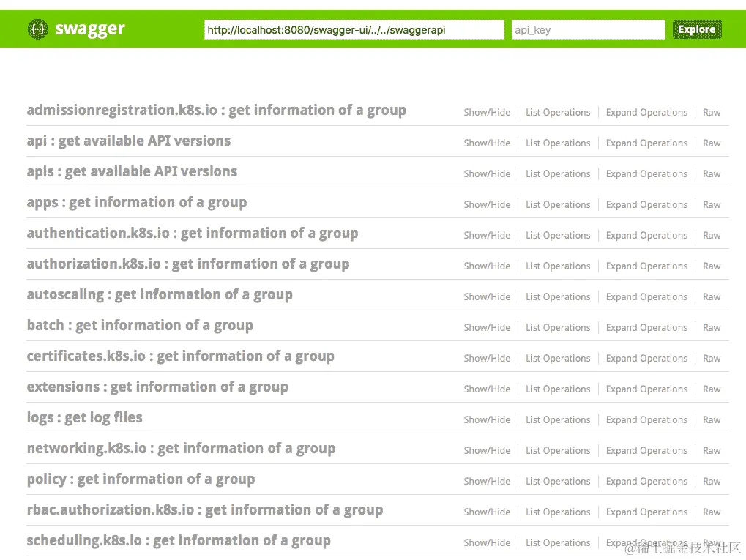List Operations for policy
The width and height of the screenshot is (746, 560).
point(558,481)
